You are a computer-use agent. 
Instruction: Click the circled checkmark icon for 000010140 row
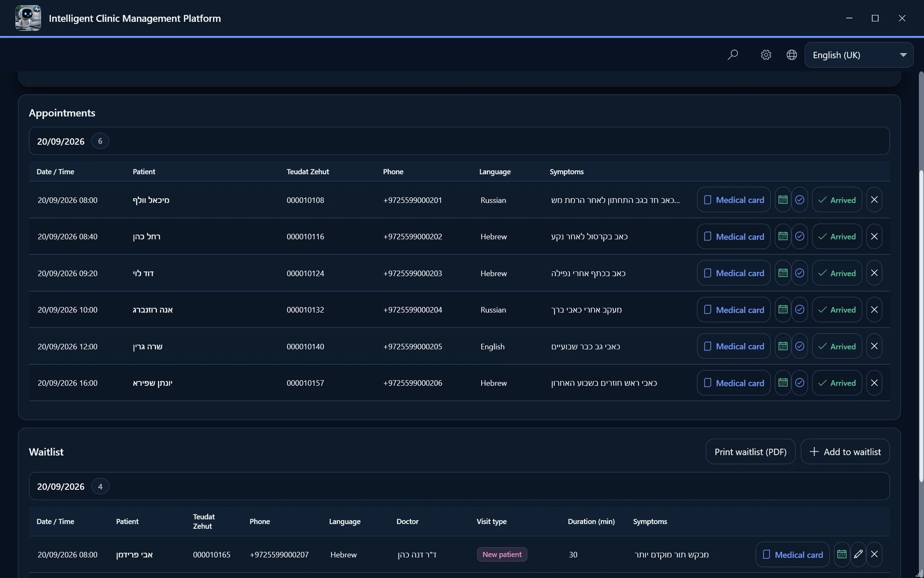click(x=800, y=346)
